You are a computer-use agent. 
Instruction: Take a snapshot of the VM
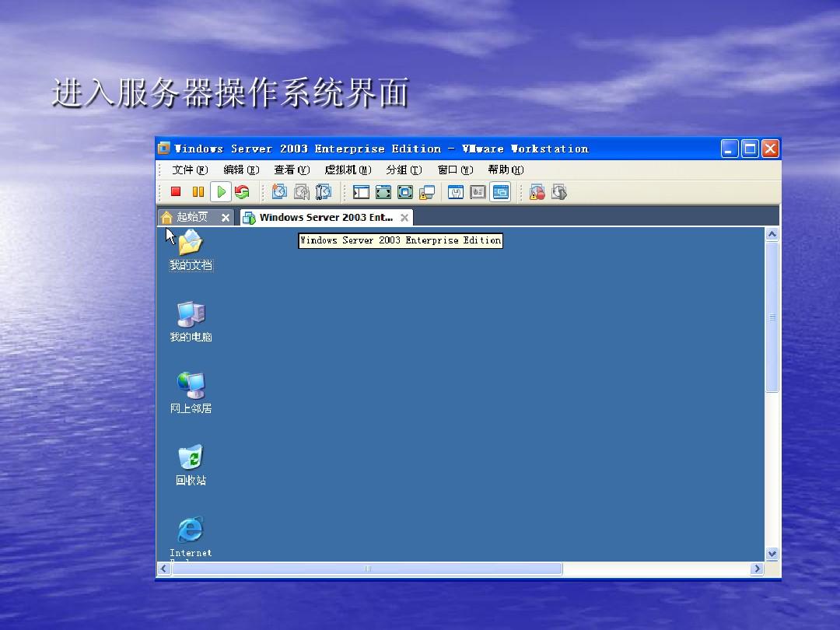pyautogui.click(x=279, y=192)
